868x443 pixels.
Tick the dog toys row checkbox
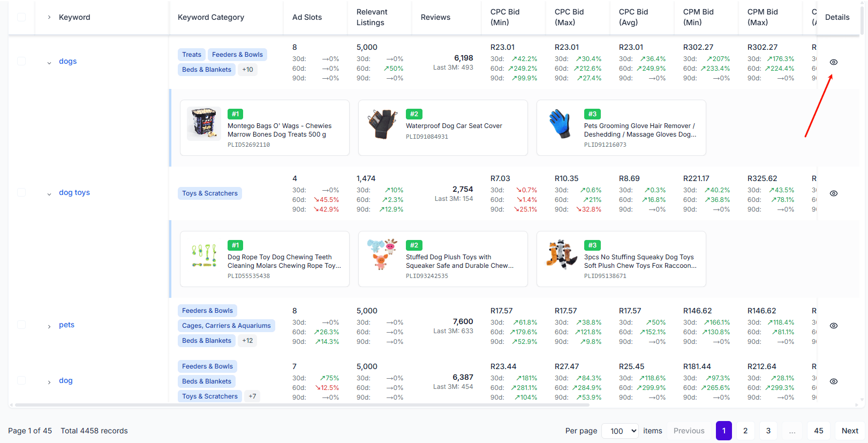21,192
